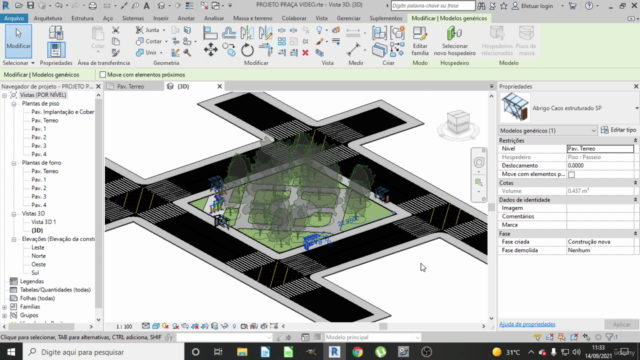Click the Aplicar button
Image resolution: width=640 pixels, height=360 pixels.
(621, 324)
